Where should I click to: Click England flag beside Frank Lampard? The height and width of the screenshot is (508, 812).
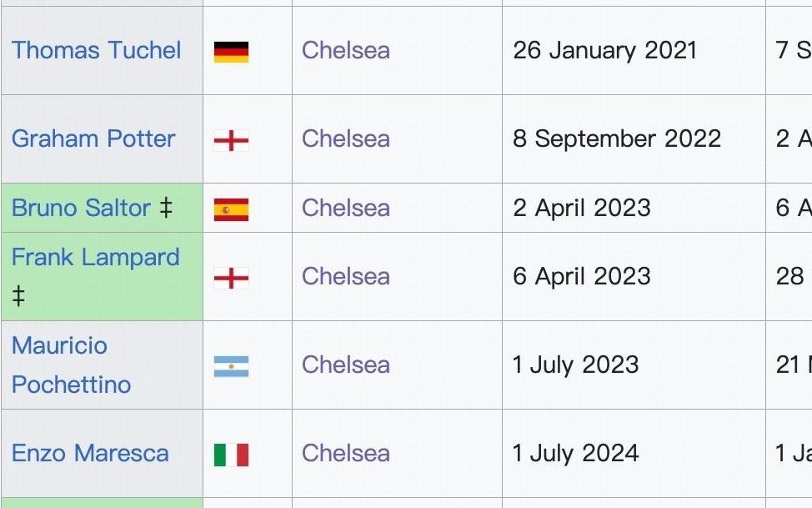coord(231,278)
